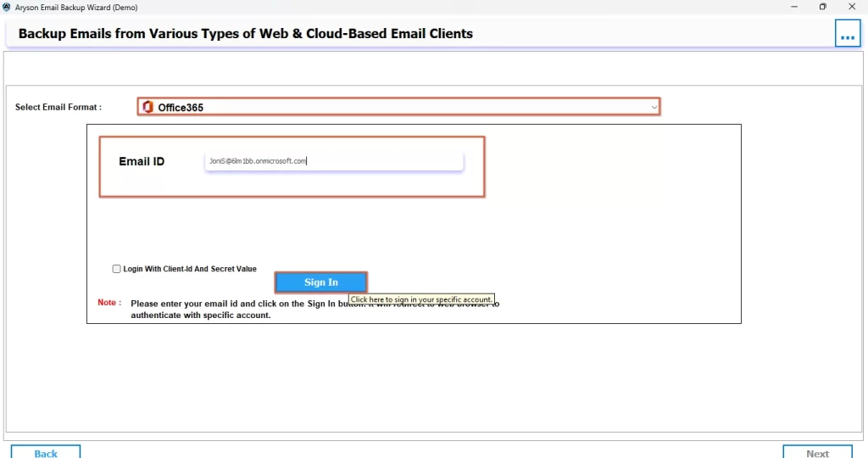
Task: Click the Sign In button
Action: pyautogui.click(x=321, y=282)
